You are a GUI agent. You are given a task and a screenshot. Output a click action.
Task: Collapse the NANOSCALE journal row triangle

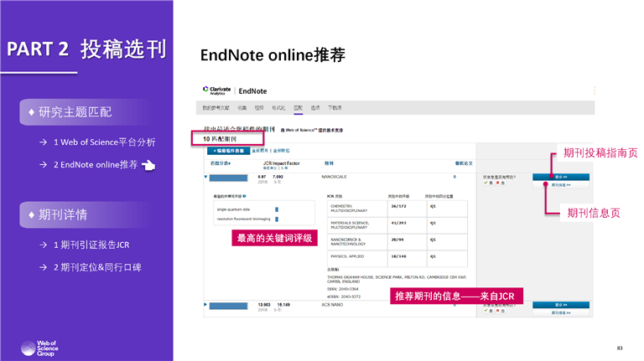tap(205, 178)
